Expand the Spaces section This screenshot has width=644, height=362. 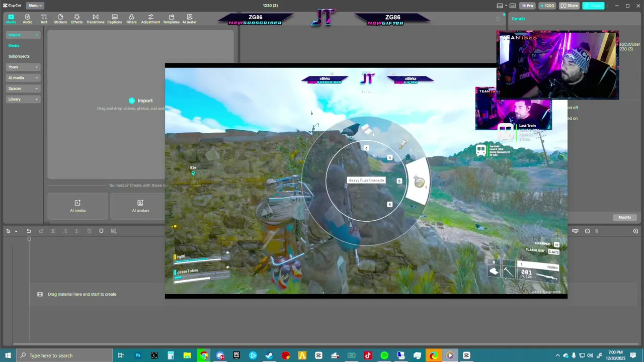23,88
